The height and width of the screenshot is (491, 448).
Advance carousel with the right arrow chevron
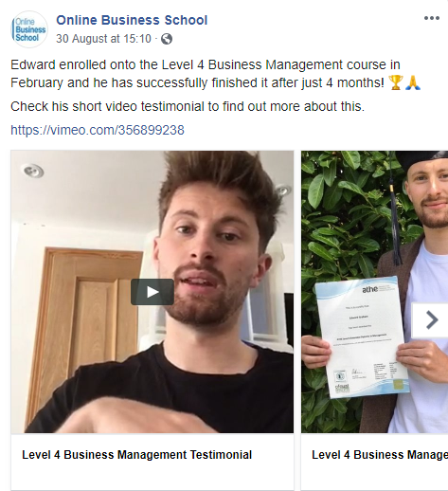(x=431, y=320)
